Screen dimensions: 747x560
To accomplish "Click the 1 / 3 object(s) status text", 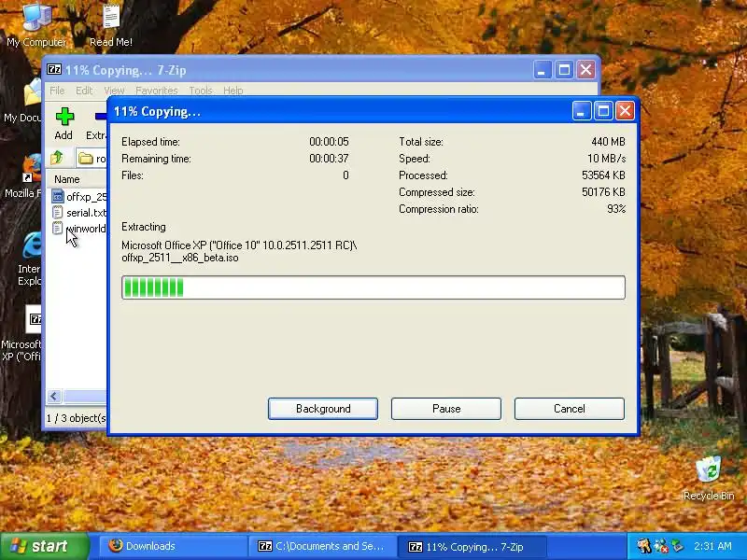I will (77, 418).
